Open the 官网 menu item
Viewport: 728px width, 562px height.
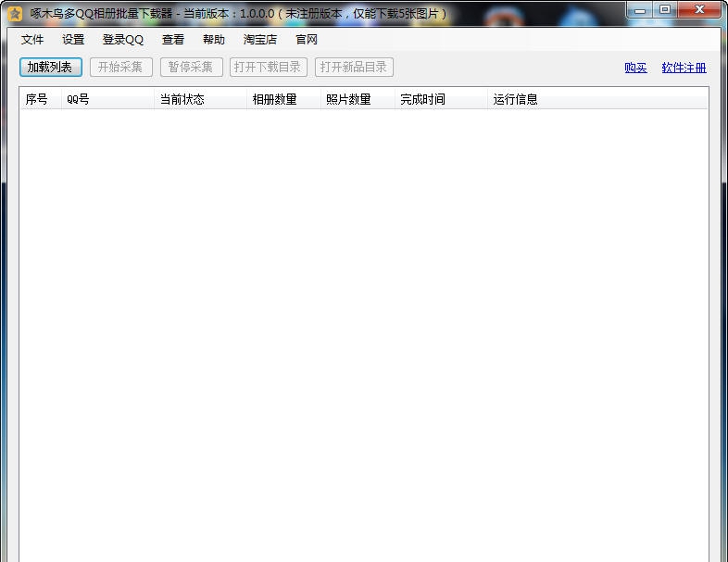307,40
